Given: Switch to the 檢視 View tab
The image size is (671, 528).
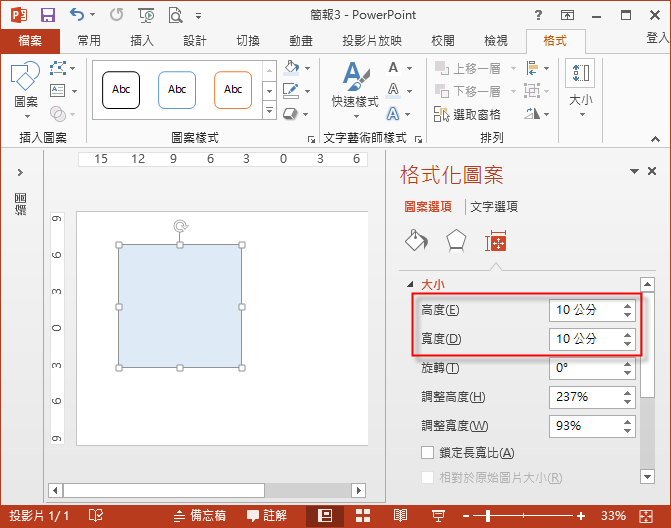Looking at the screenshot, I should click(496, 41).
